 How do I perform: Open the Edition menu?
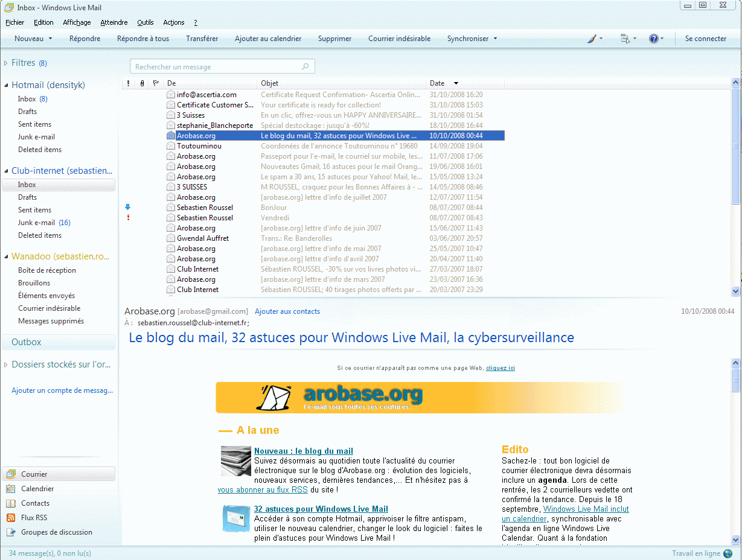pyautogui.click(x=43, y=22)
